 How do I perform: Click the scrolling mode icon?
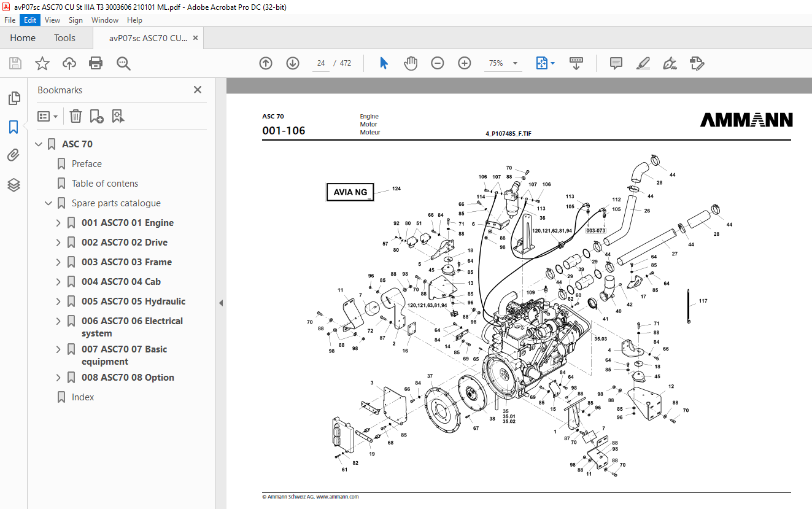576,63
